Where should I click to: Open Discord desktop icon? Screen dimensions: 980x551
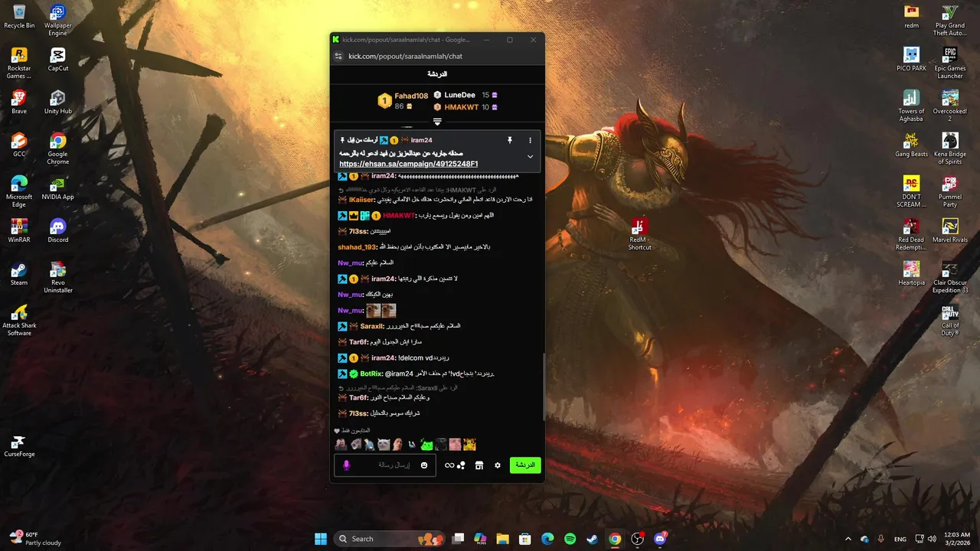tap(57, 231)
